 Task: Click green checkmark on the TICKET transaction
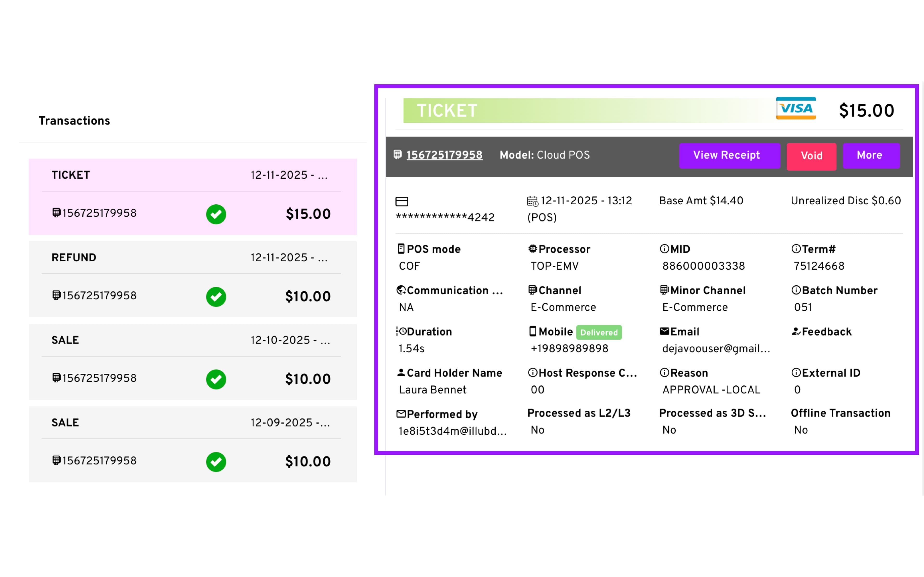[x=216, y=214]
